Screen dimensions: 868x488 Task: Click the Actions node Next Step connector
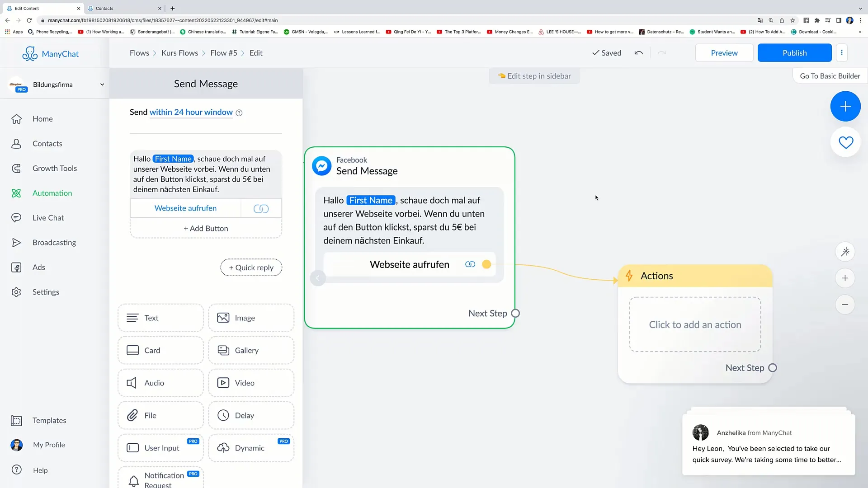click(773, 368)
